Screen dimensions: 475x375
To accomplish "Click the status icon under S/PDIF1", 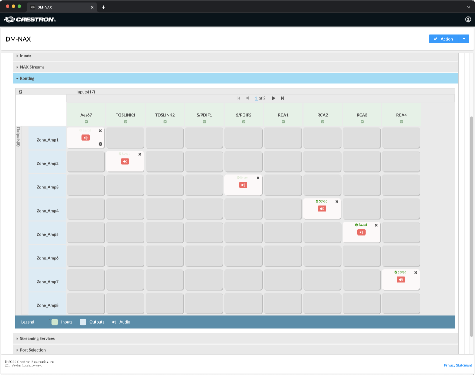I will (204, 122).
